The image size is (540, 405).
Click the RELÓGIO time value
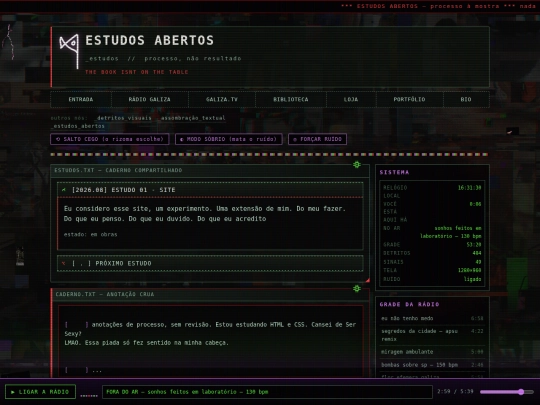[469, 188]
